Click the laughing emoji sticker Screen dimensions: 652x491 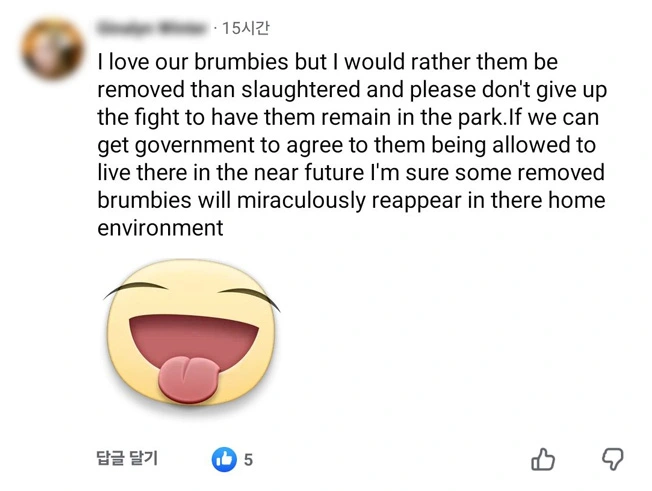click(x=192, y=332)
